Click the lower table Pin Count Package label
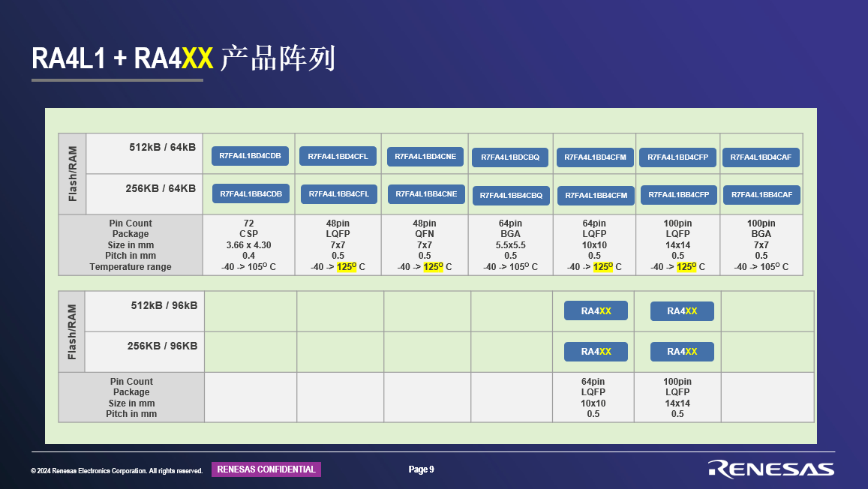 [x=131, y=397]
